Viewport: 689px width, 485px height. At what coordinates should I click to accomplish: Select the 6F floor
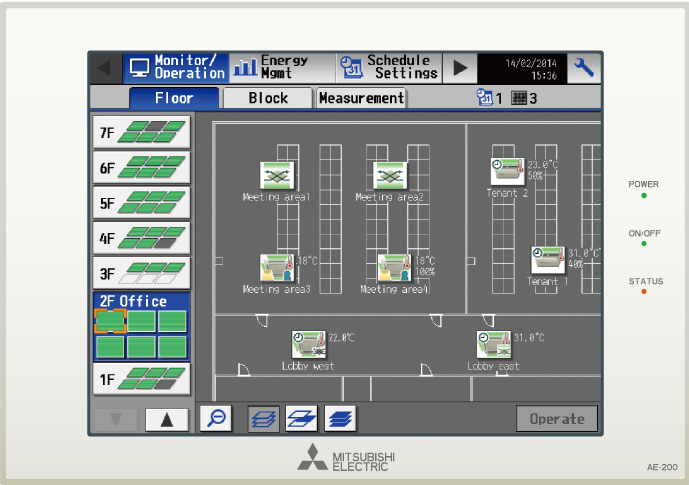141,167
